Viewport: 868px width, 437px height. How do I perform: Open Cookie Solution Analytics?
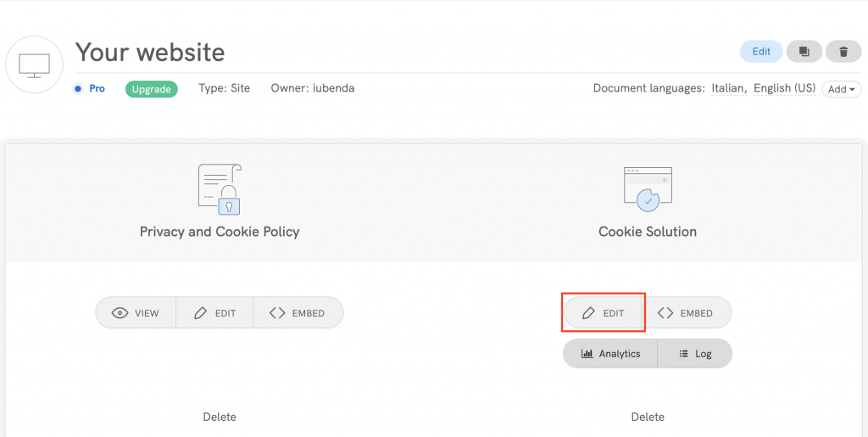610,354
